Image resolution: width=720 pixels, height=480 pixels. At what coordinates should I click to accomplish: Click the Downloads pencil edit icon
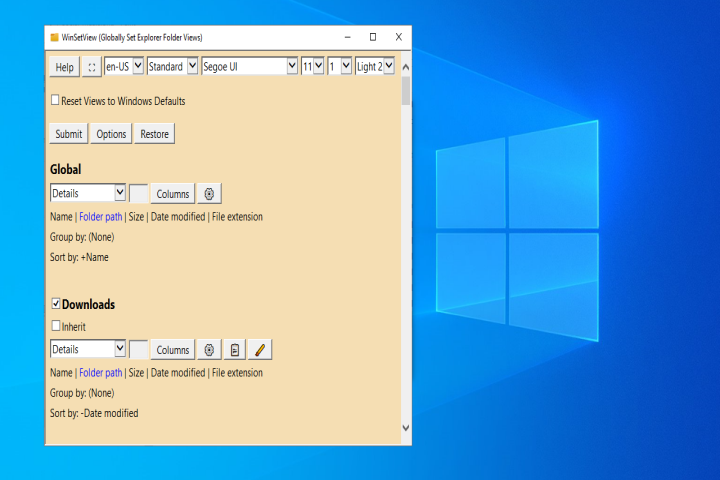pyautogui.click(x=260, y=350)
